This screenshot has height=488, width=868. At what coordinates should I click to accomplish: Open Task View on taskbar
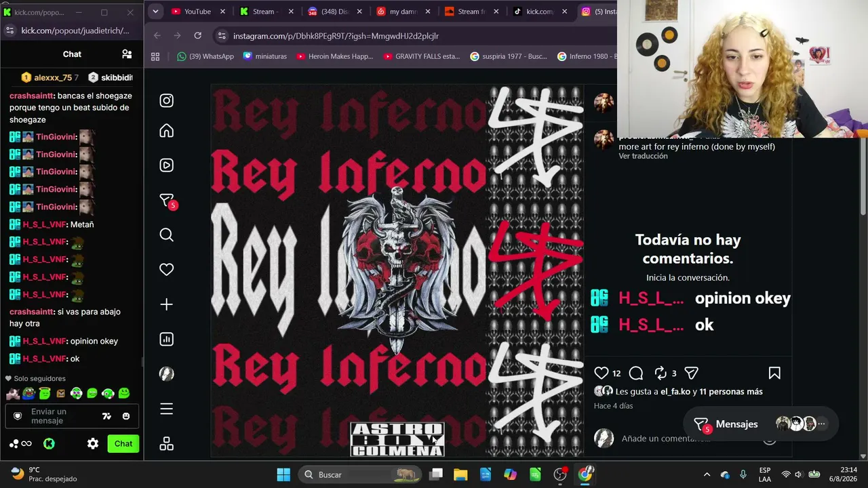point(436,474)
